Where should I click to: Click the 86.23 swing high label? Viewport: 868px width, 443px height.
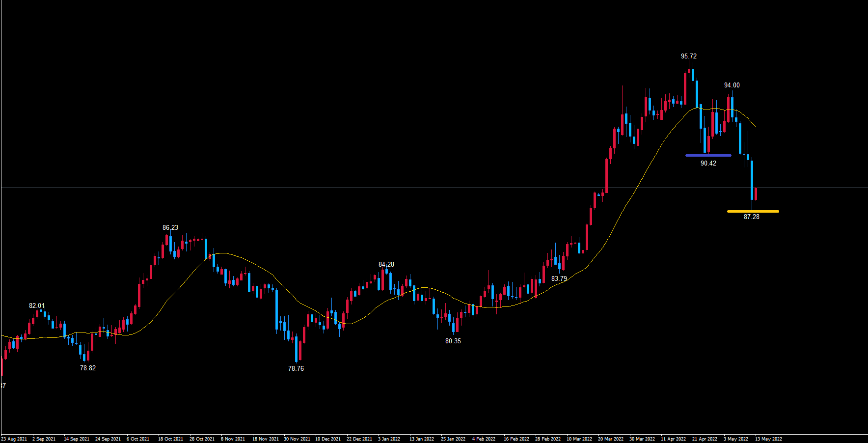(170, 227)
